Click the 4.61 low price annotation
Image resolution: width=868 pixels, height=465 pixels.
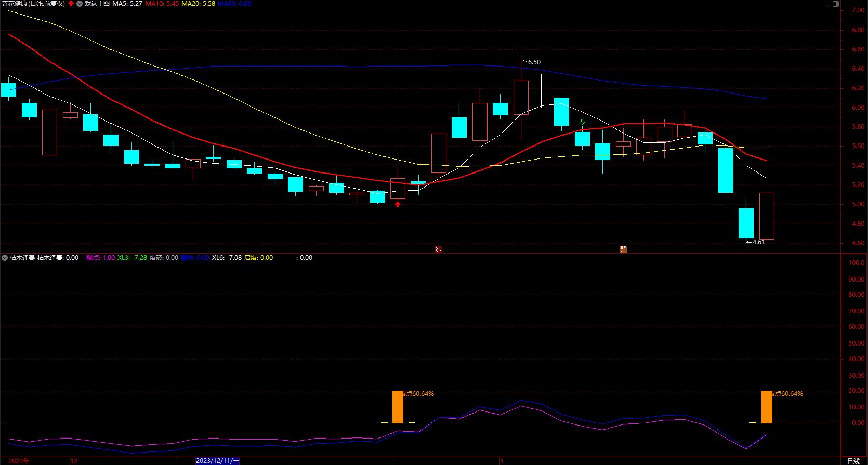coord(758,242)
